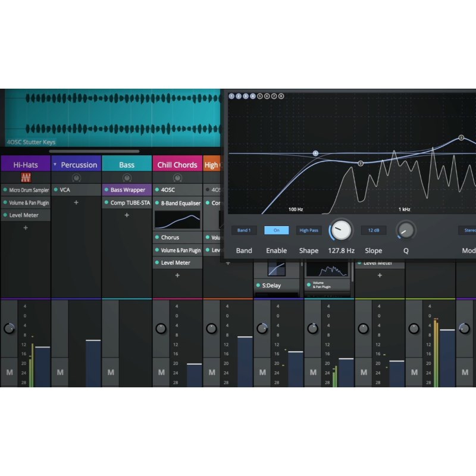Click the Percussion channel fader handle
The height and width of the screenshot is (476, 476).
93,340
